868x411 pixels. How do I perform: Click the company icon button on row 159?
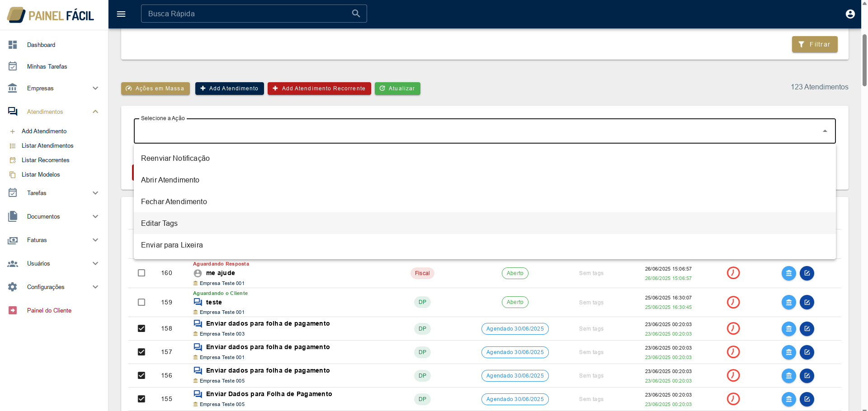[x=789, y=302]
